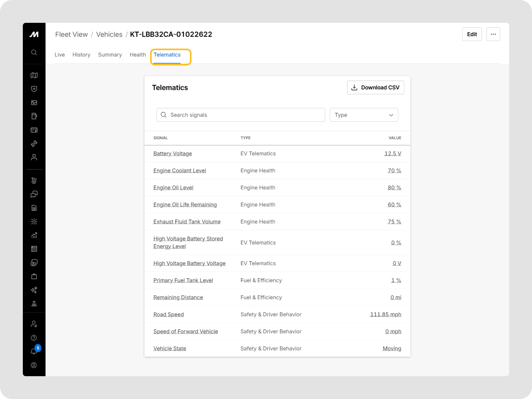The image size is (532, 399).
Task: Click the Search signals input field
Action: click(x=241, y=115)
